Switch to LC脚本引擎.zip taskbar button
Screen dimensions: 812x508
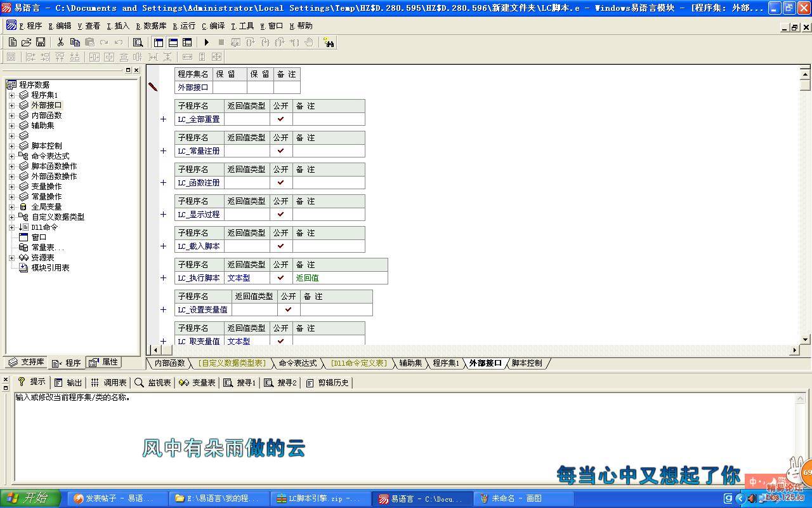pos(321,498)
